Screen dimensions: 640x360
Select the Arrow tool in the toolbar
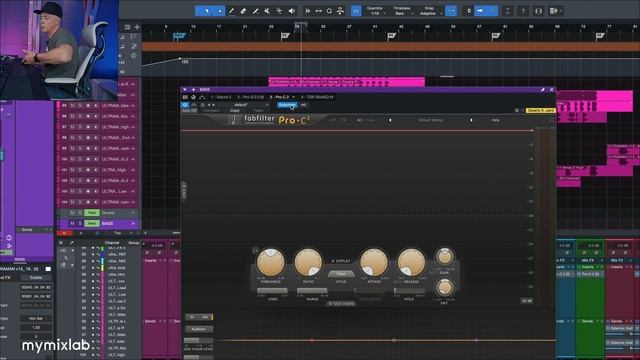207,11
